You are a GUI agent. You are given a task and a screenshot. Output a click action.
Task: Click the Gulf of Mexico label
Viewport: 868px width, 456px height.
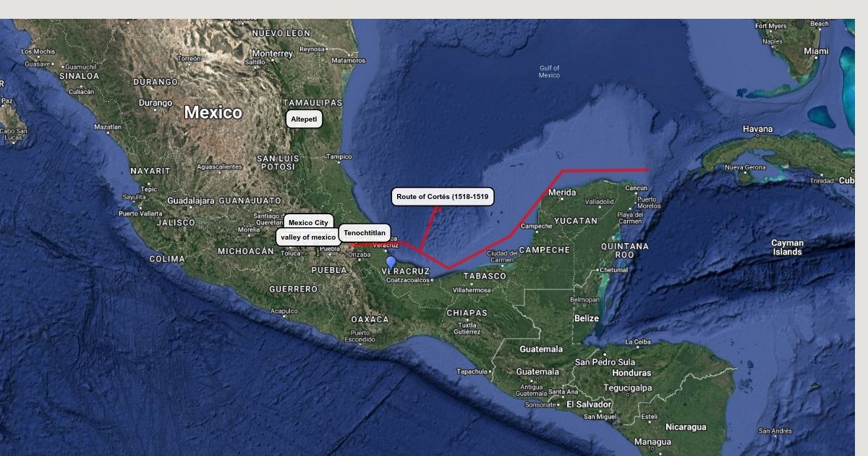550,72
